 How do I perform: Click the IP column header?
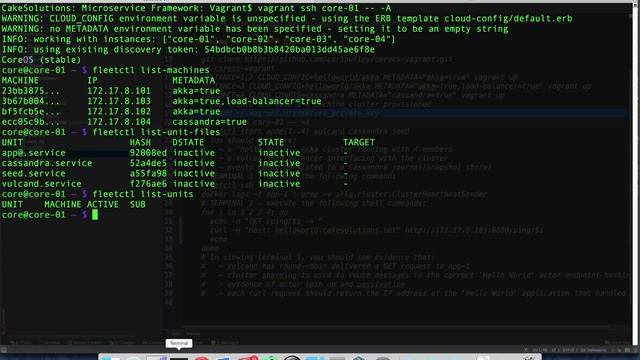(x=92, y=80)
